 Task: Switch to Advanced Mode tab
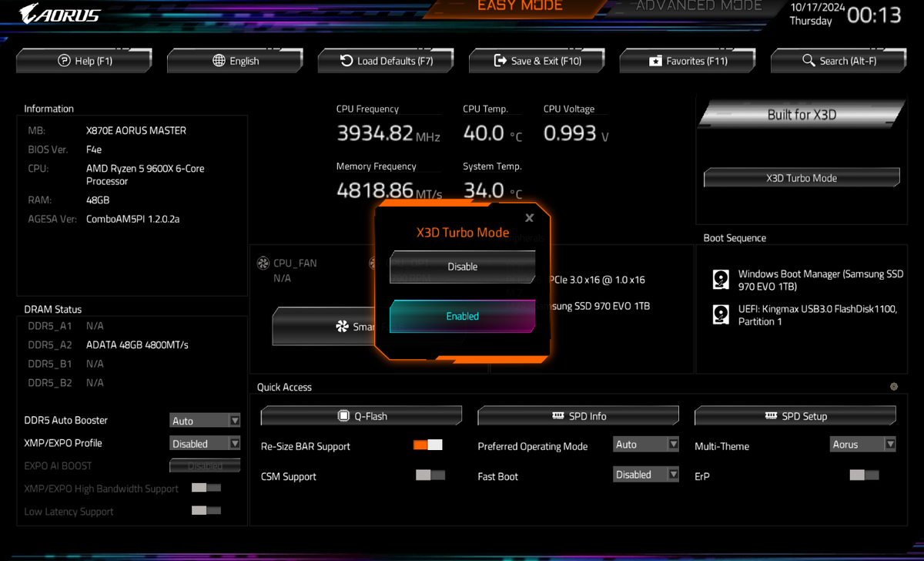click(x=699, y=6)
